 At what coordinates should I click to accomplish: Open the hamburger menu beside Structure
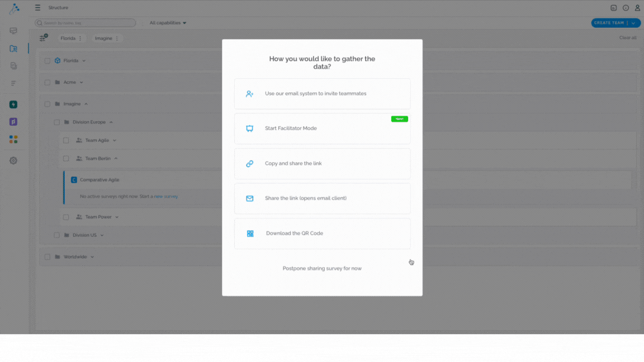[x=37, y=7]
